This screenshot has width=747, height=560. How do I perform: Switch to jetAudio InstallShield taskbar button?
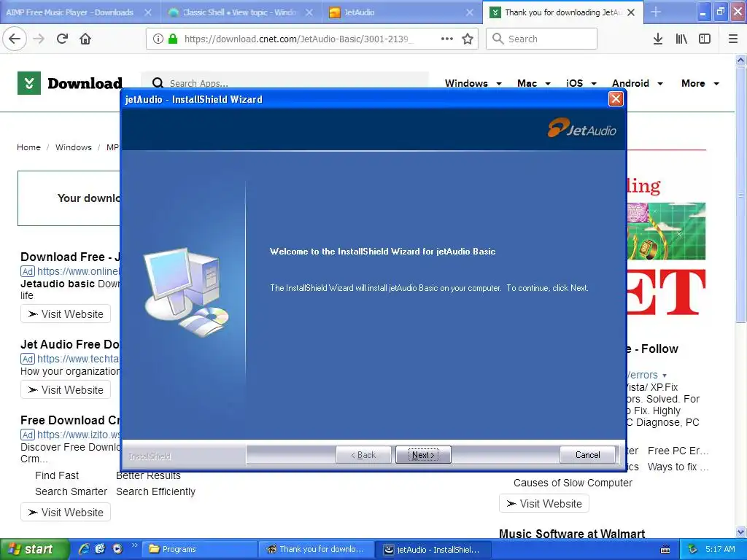click(433, 549)
